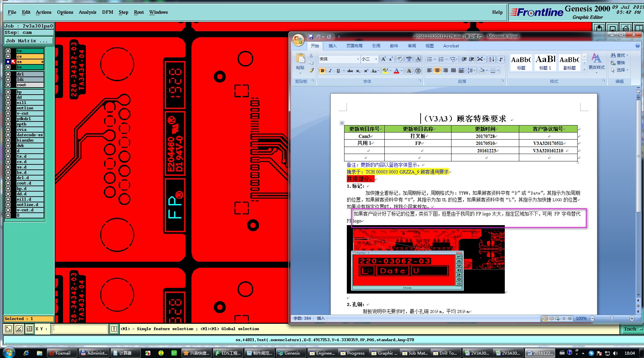This screenshot has height=358, width=644.
Task: Open Genesis Rout menu
Action: (x=139, y=12)
